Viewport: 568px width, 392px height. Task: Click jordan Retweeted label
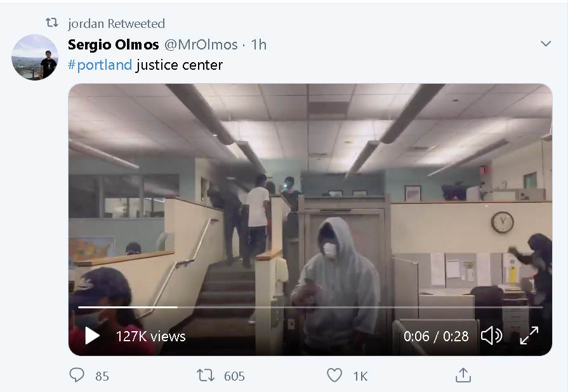point(116,23)
